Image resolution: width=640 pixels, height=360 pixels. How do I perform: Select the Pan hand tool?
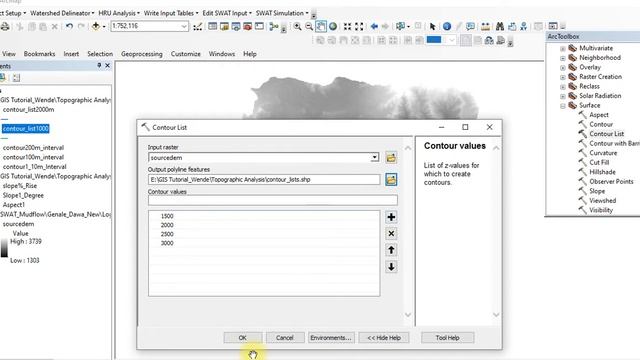tap(321, 27)
